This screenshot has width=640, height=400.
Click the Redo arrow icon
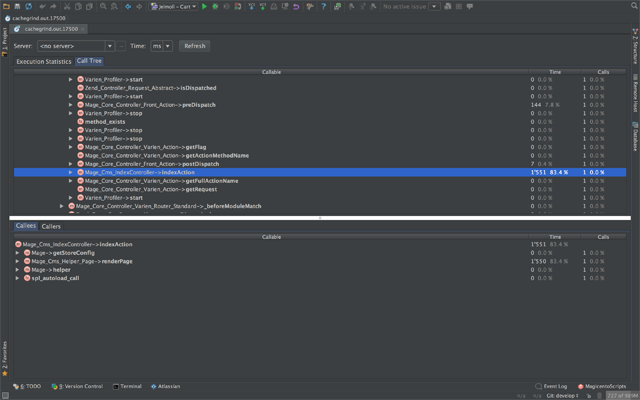[53, 6]
